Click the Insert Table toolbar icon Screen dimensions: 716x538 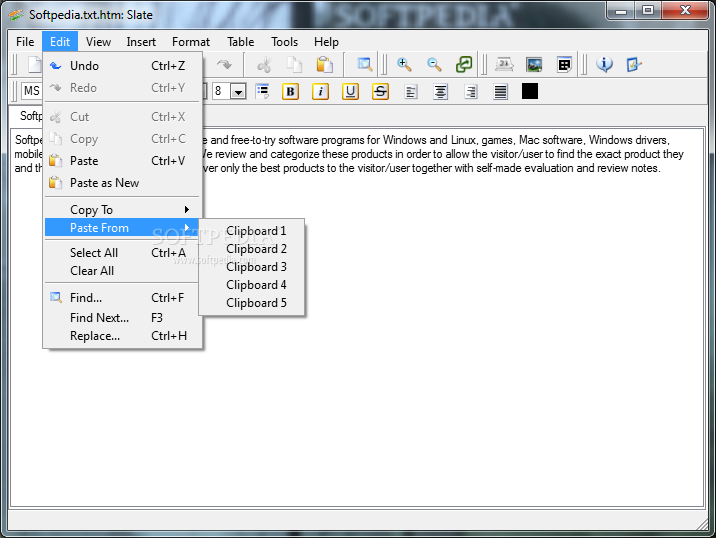tap(564, 65)
